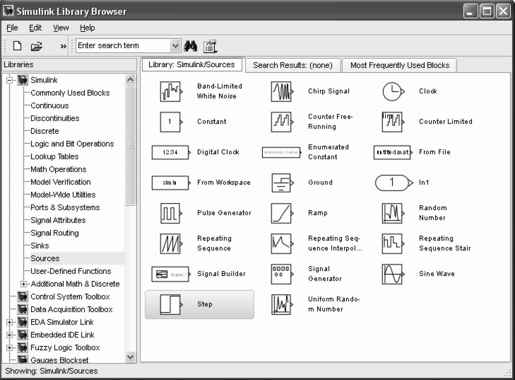Select the Band-Limited White Noise block icon
Screen dimensions: 515x380
[171, 91]
